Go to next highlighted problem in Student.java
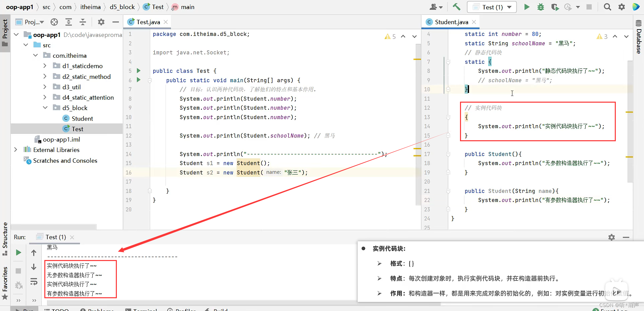Image resolution: width=644 pixels, height=311 pixels. 626,36
